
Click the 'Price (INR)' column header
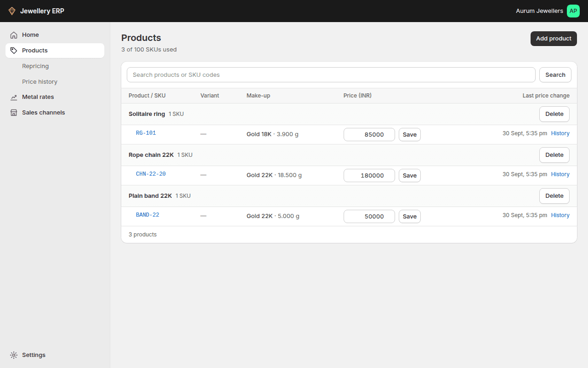click(357, 96)
